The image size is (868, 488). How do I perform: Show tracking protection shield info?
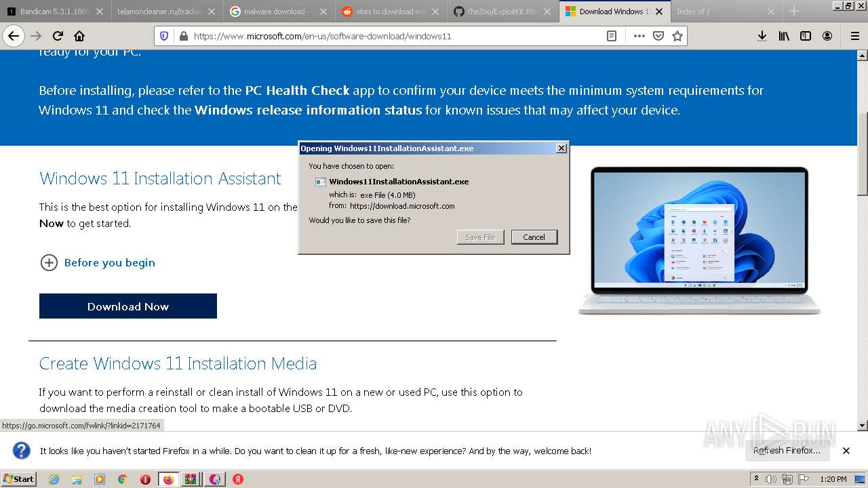pos(164,36)
